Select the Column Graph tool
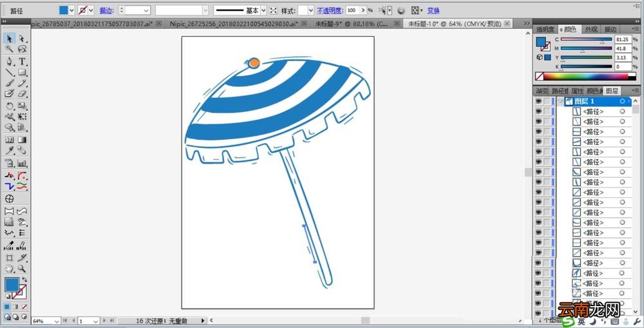 [x=22, y=163]
